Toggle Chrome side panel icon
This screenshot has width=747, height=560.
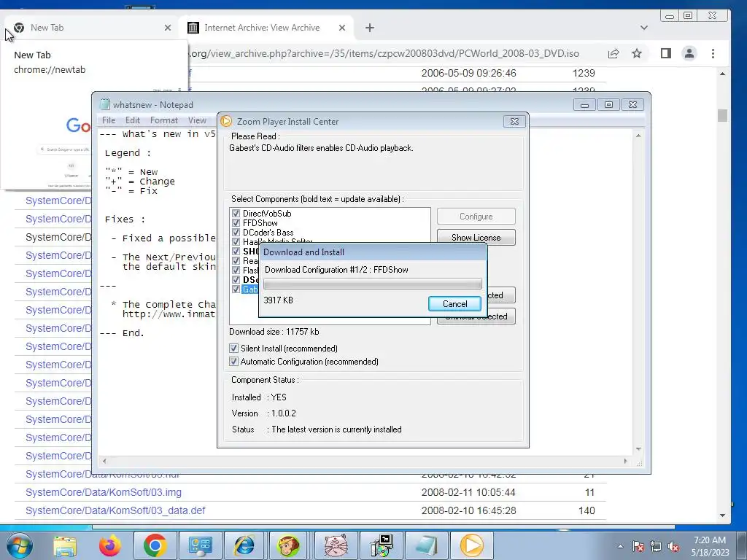666,53
